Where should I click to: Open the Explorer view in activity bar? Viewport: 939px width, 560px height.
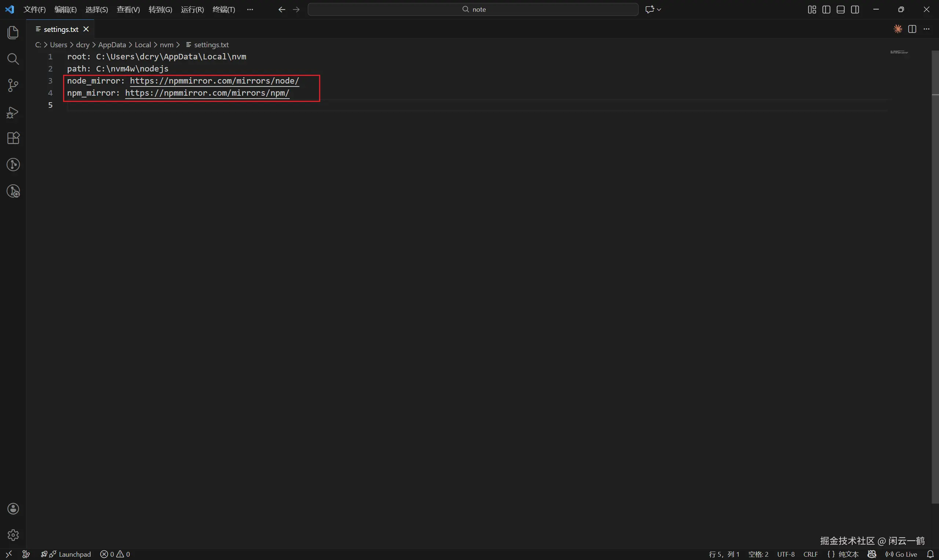13,33
